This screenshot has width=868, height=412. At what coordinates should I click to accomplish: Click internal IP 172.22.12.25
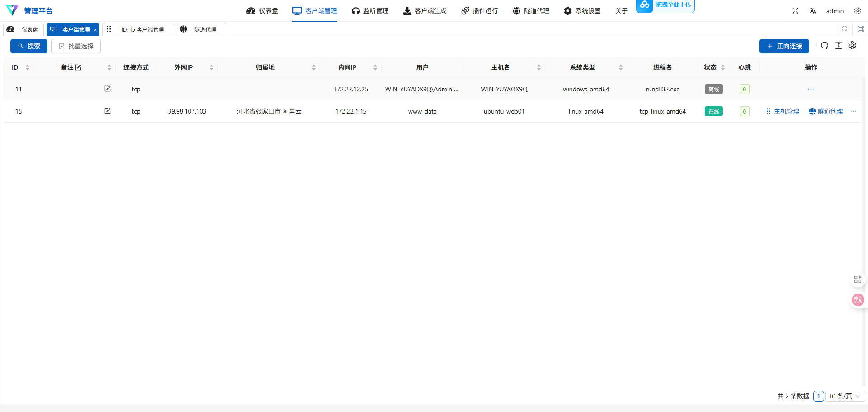point(351,89)
